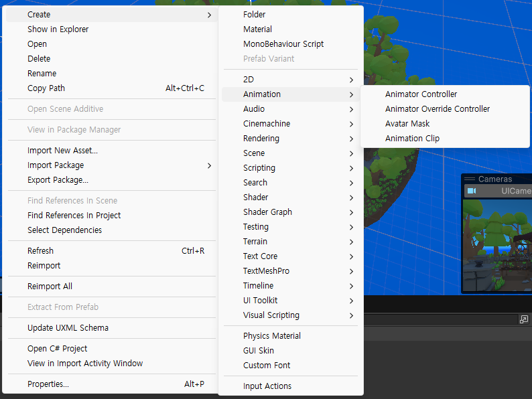
Task: Choose Open C# Project
Action: click(x=111, y=349)
